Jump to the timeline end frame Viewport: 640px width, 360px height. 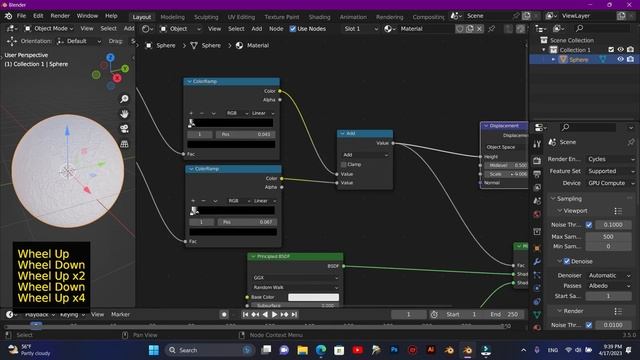[294, 314]
